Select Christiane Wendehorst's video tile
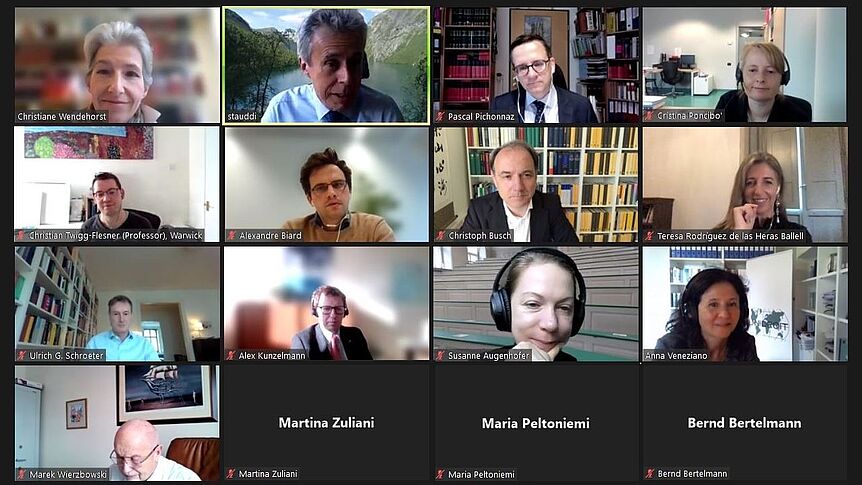 (x=117, y=65)
